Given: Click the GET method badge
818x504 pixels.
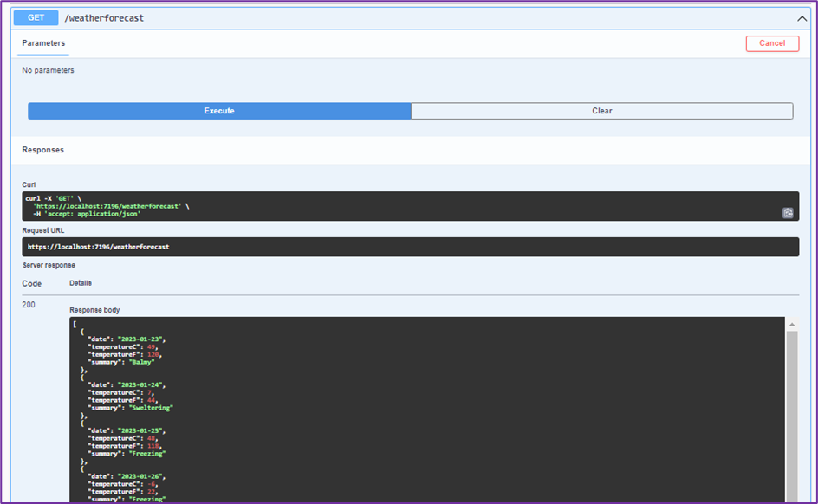Looking at the screenshot, I should 36,17.
